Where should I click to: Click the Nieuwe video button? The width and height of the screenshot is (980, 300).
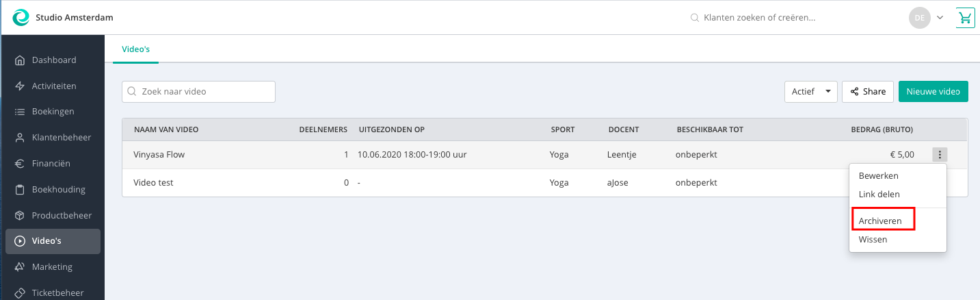(933, 92)
